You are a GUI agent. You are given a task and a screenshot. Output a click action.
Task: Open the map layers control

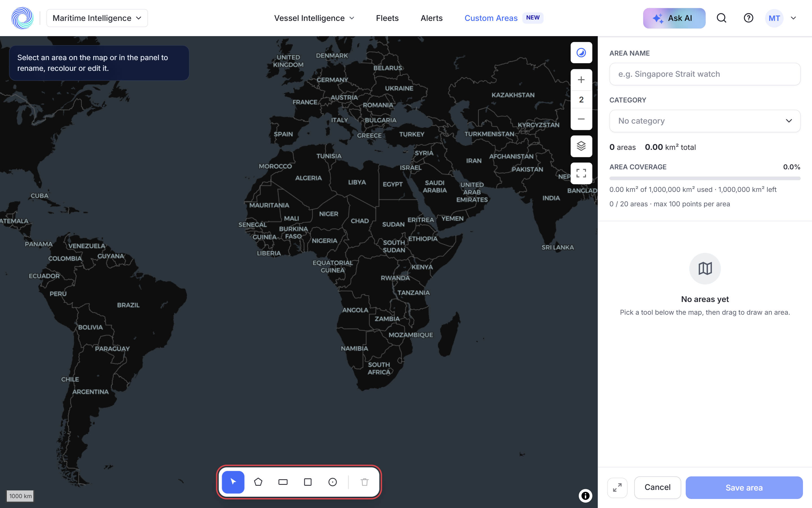click(581, 146)
